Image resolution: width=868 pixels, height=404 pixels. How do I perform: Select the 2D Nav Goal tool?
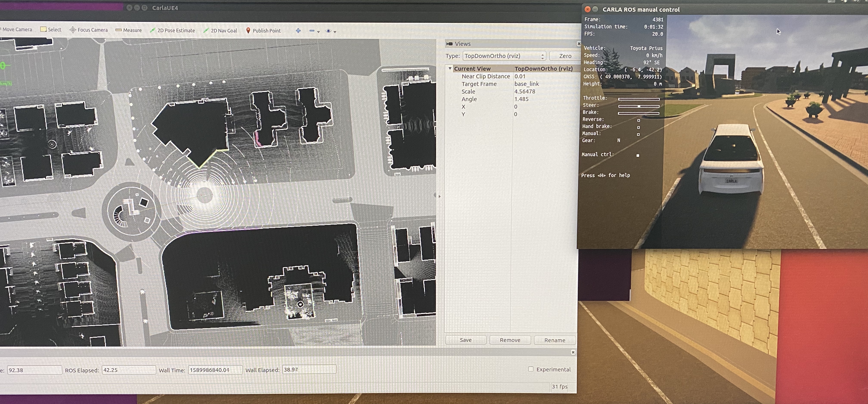click(x=220, y=31)
